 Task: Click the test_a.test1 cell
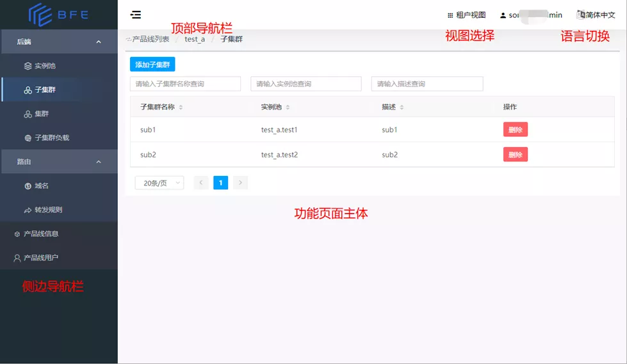279,130
